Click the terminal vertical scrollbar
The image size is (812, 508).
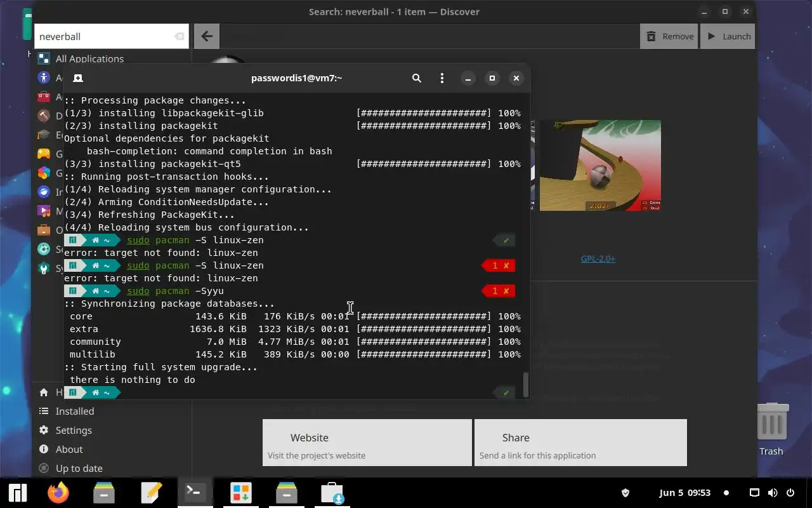(x=525, y=384)
